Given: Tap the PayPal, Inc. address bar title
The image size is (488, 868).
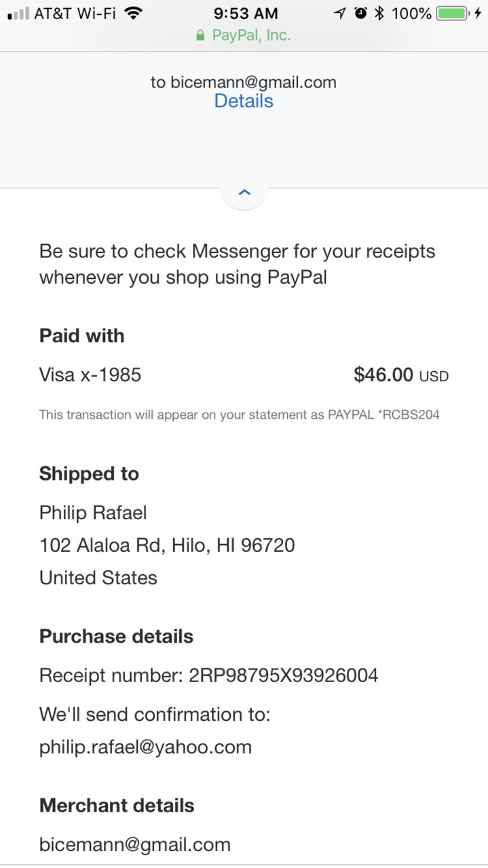Looking at the screenshot, I should [x=251, y=35].
